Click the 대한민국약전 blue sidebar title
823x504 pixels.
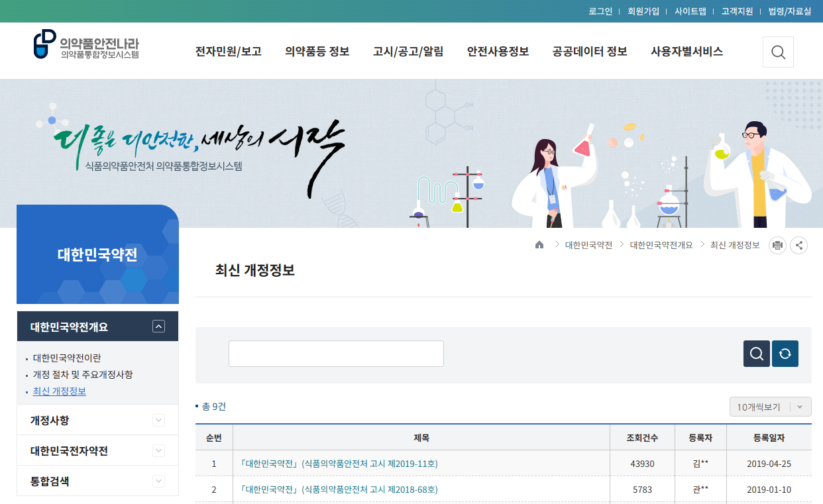(x=97, y=254)
